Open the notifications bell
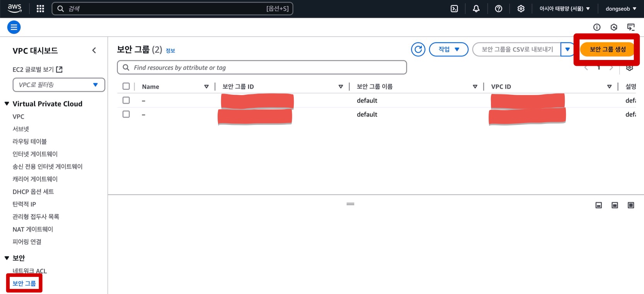The image size is (644, 294). click(x=476, y=9)
